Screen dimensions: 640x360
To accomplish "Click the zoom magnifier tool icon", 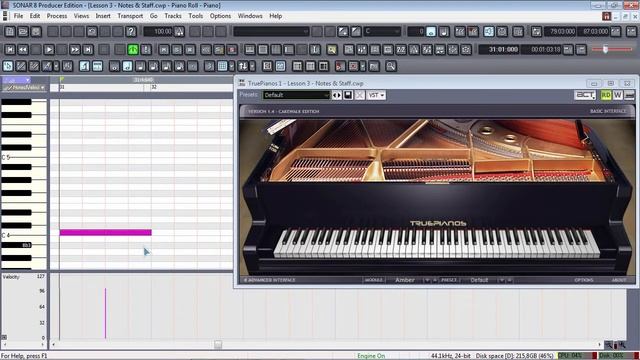I will pyautogui.click(x=391, y=66).
